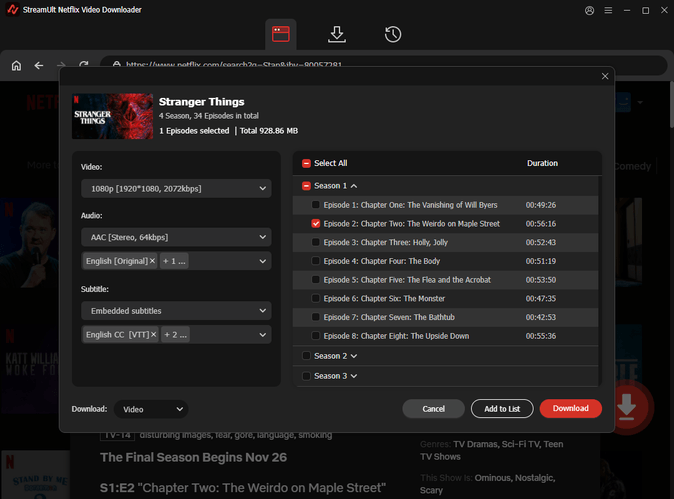Toggle Season 1 checkbox

click(x=306, y=186)
